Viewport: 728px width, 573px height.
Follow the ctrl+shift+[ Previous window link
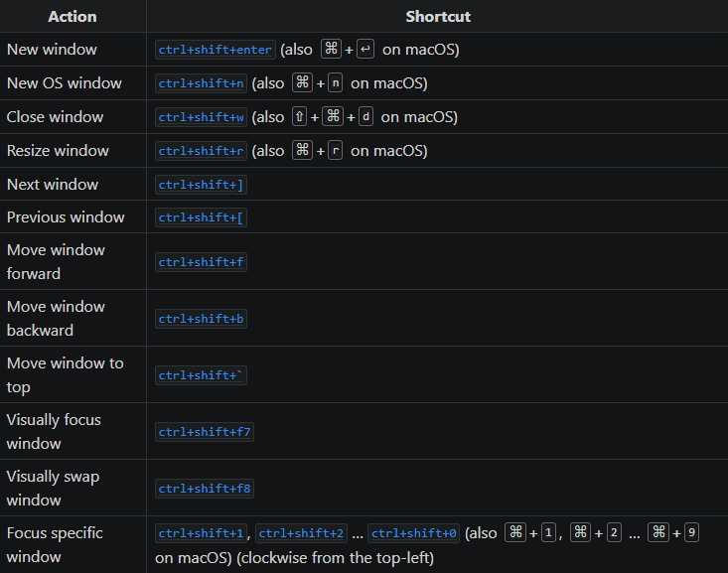click(201, 217)
